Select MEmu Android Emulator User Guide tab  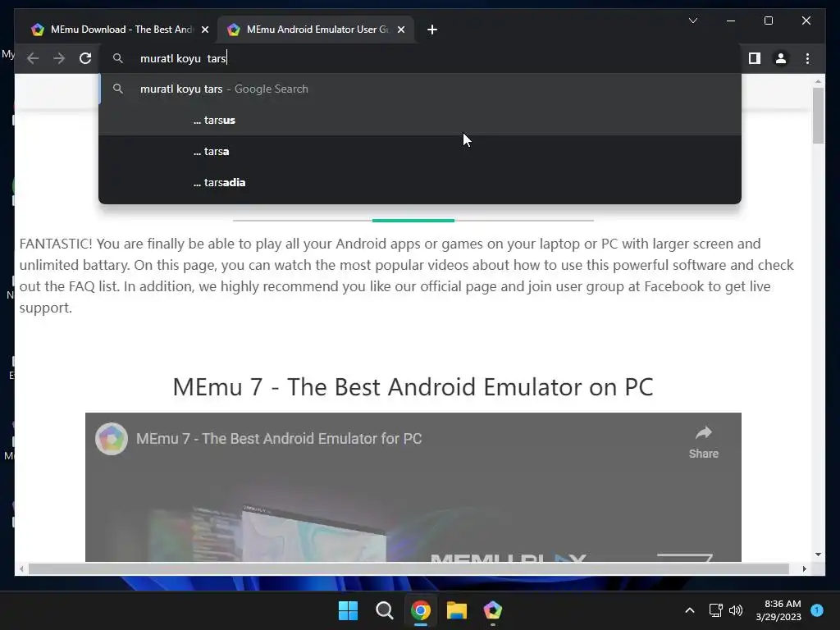point(316,30)
